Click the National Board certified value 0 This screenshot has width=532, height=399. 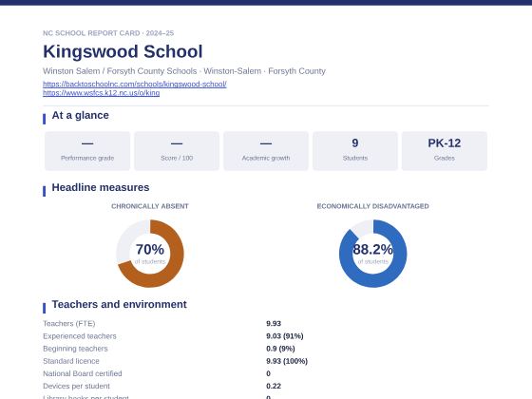268,373
